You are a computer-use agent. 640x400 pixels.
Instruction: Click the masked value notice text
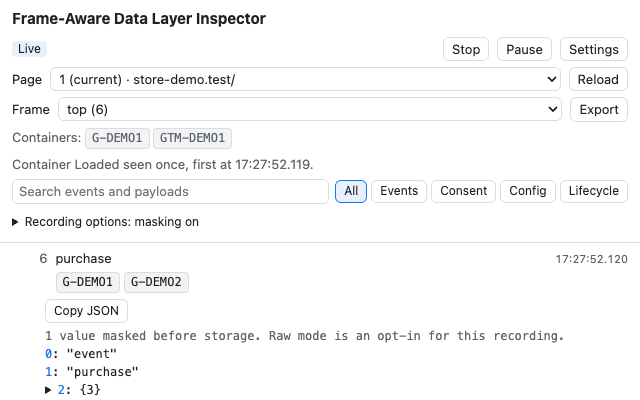point(304,336)
